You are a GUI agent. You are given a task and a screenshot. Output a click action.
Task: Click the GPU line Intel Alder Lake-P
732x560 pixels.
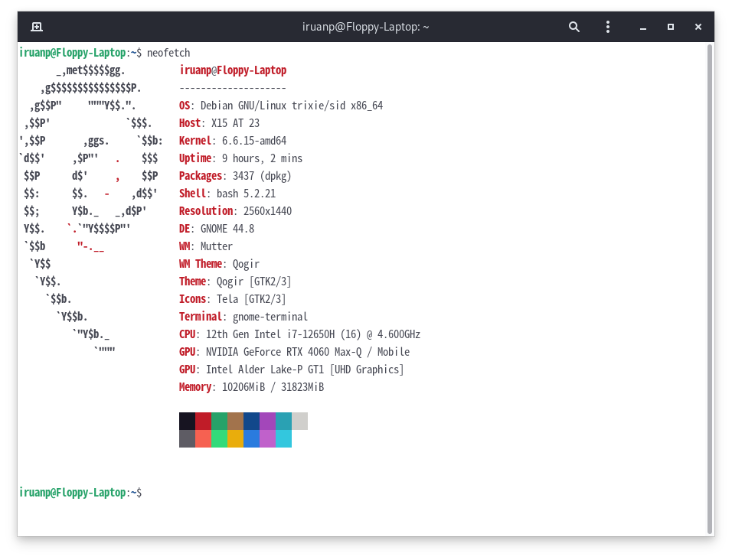click(x=292, y=370)
